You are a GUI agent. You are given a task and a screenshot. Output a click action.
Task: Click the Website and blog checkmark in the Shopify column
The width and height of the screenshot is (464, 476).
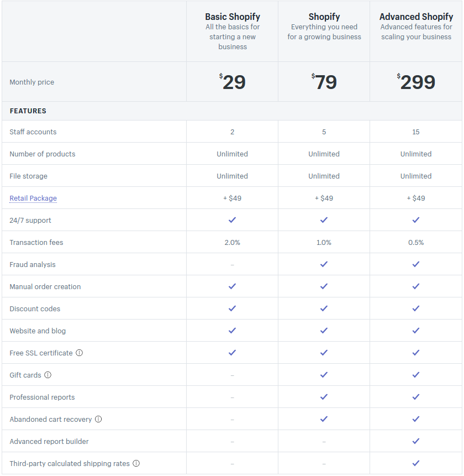[x=324, y=331]
